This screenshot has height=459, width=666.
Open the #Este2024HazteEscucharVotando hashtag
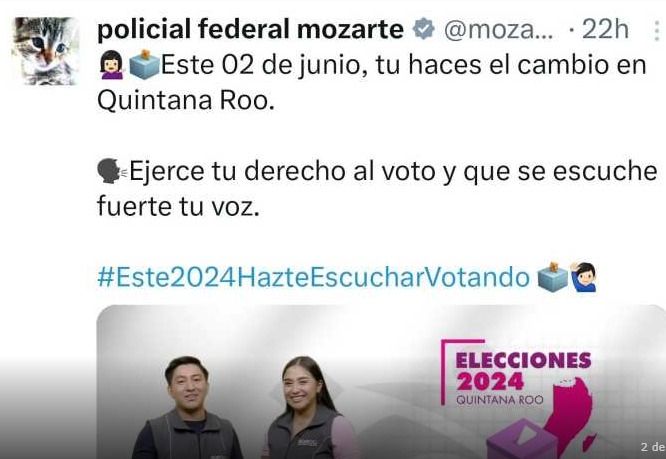(x=313, y=277)
